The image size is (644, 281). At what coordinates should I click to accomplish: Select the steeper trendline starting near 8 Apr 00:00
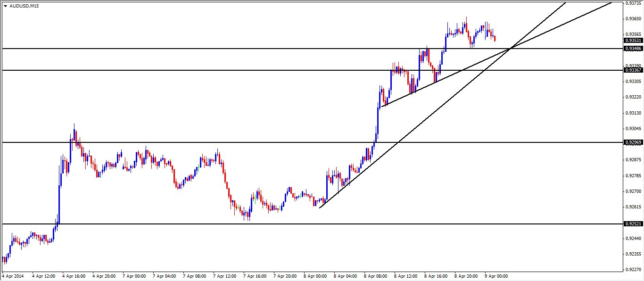point(442,105)
